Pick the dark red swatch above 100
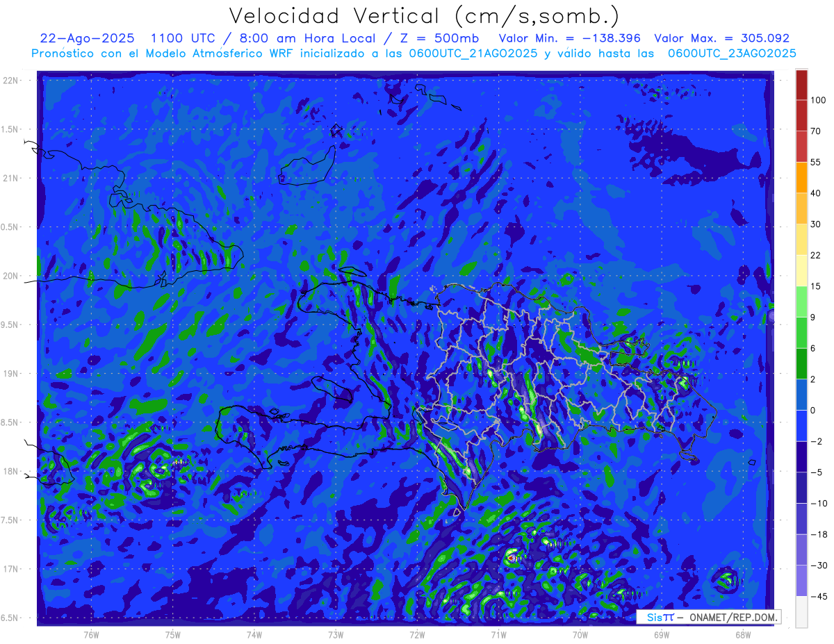 click(x=801, y=85)
